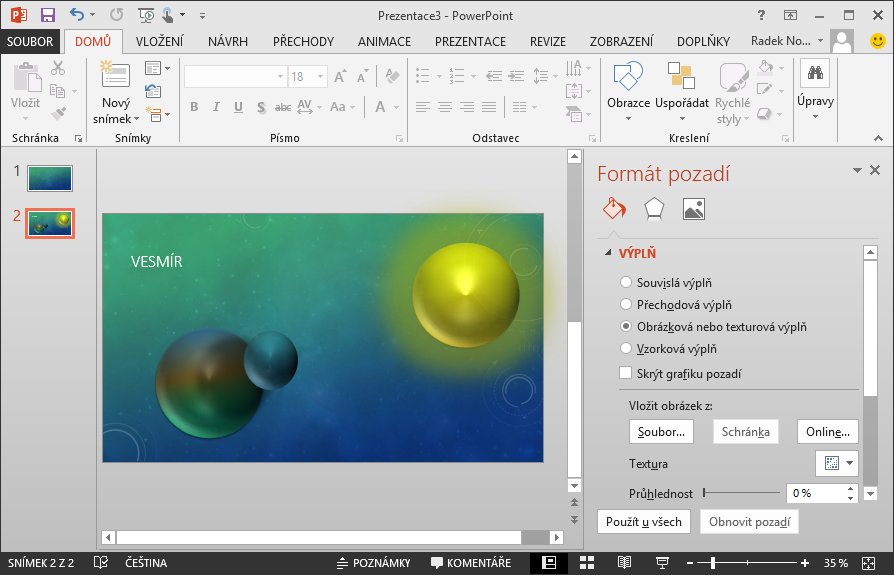Fit slide to current window icon

tap(868, 563)
